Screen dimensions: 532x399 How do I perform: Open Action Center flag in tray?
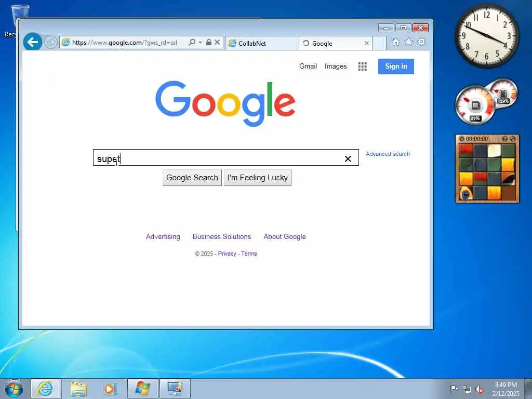454,389
